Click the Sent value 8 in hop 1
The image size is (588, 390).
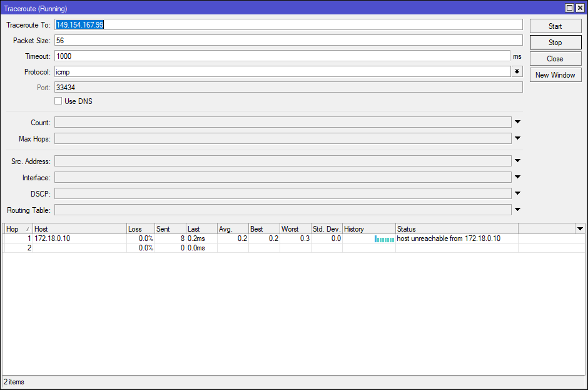pos(183,239)
